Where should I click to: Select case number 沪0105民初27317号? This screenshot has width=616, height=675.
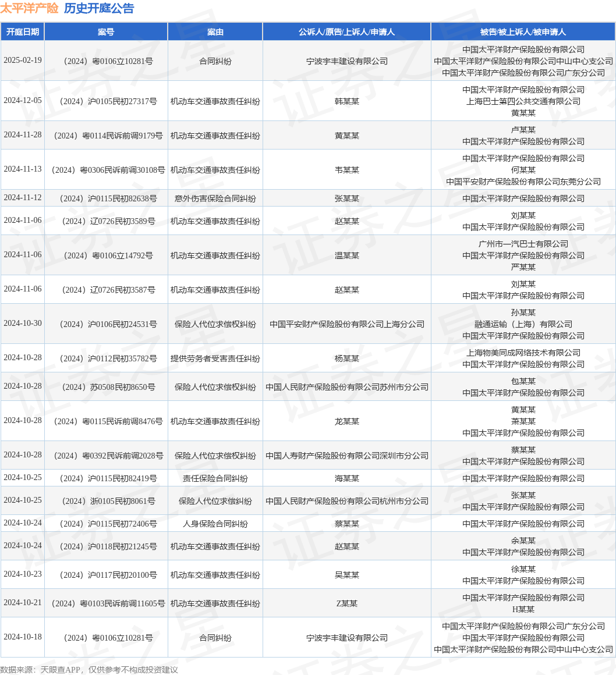click(x=122, y=101)
